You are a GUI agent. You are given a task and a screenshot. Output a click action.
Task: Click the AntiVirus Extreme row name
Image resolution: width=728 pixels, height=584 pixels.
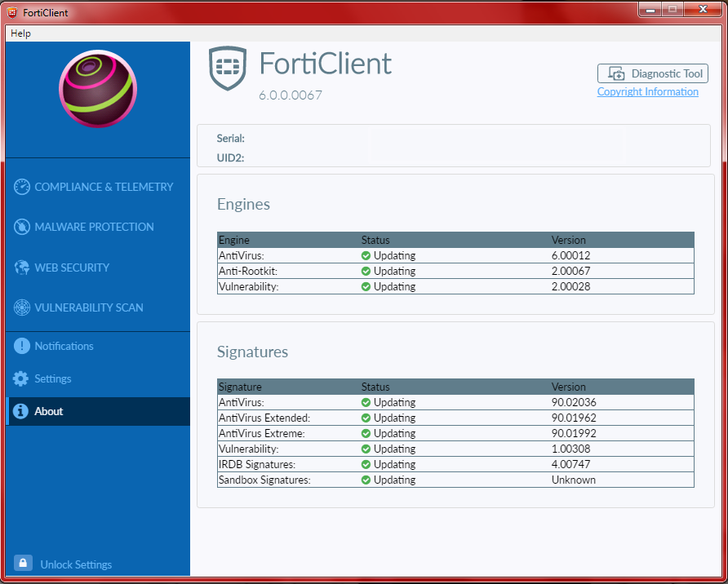[x=262, y=433]
